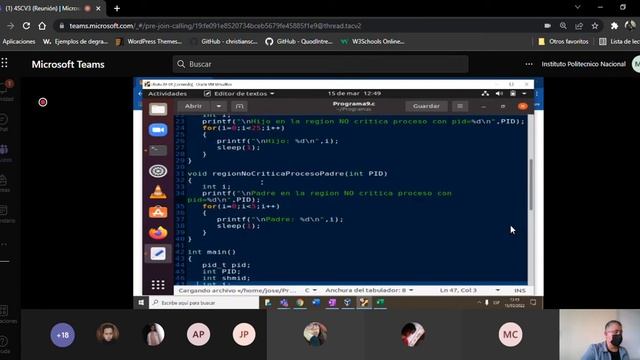The height and width of the screenshot is (360, 640).
Task: Go forward in browser history
Action: click(x=11, y=26)
